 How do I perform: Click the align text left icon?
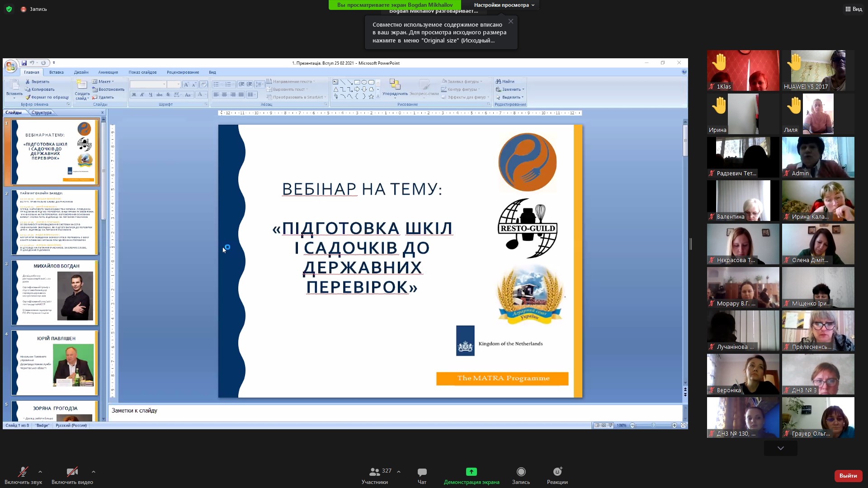pyautogui.click(x=216, y=94)
